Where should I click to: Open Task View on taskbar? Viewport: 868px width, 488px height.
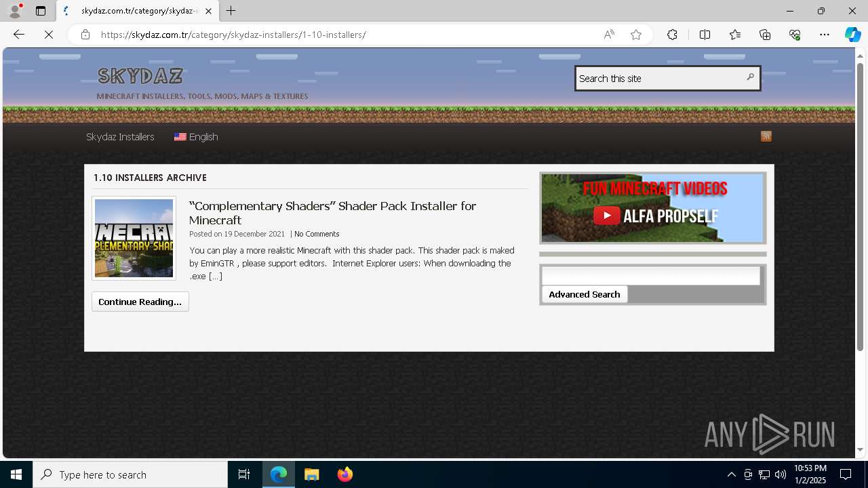244,474
